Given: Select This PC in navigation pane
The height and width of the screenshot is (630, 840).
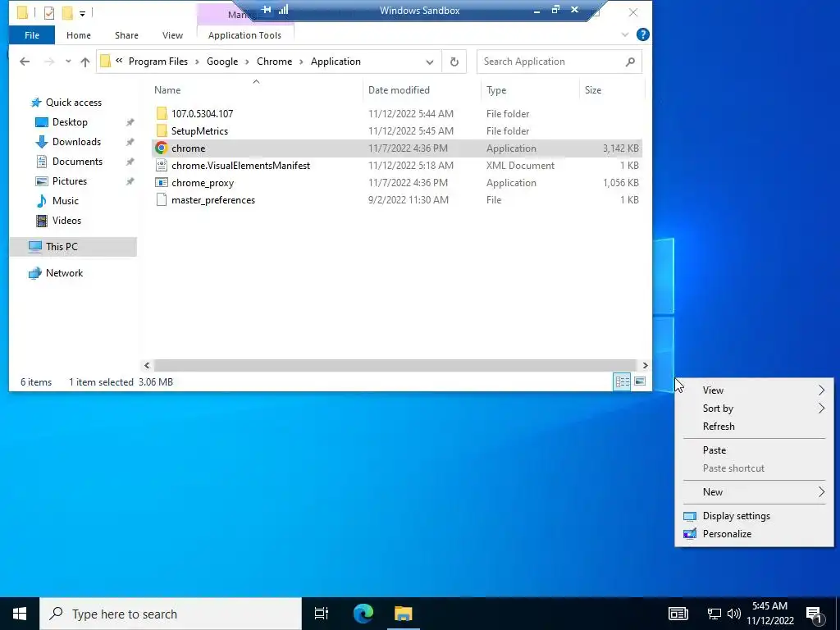Looking at the screenshot, I should (73, 246).
